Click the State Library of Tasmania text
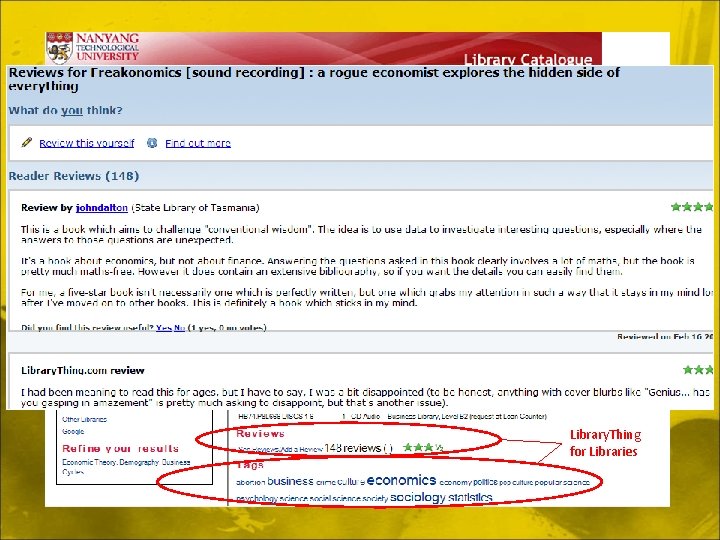720x540 pixels. coord(195,208)
